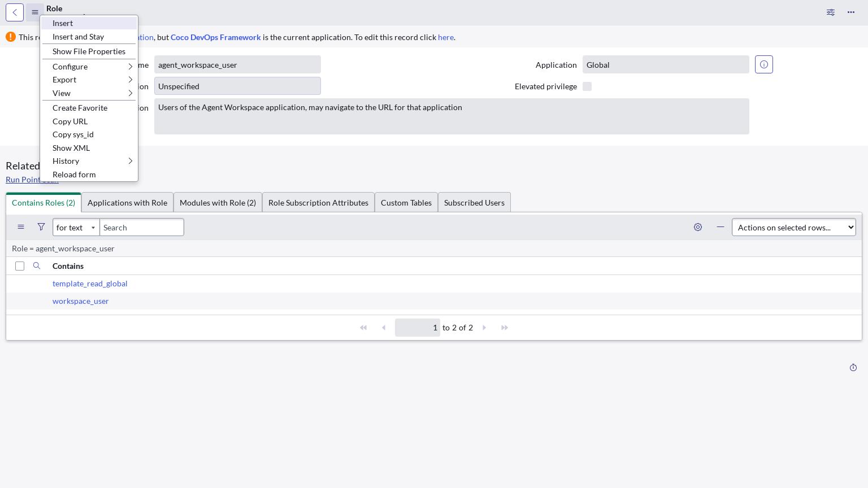Click the list Search input field
Screen dimensions: 868x488
point(142,227)
